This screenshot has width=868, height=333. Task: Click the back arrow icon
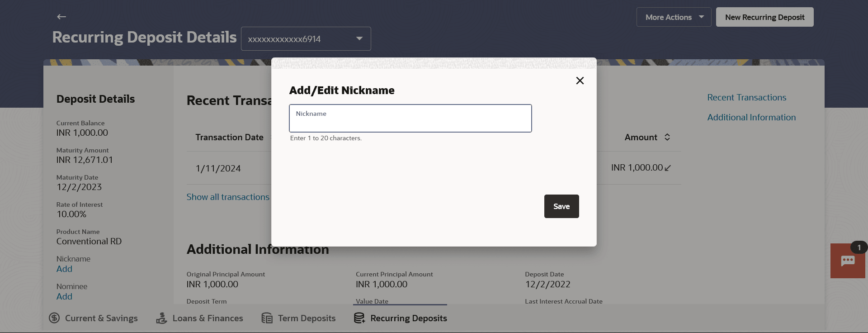pos(61,17)
